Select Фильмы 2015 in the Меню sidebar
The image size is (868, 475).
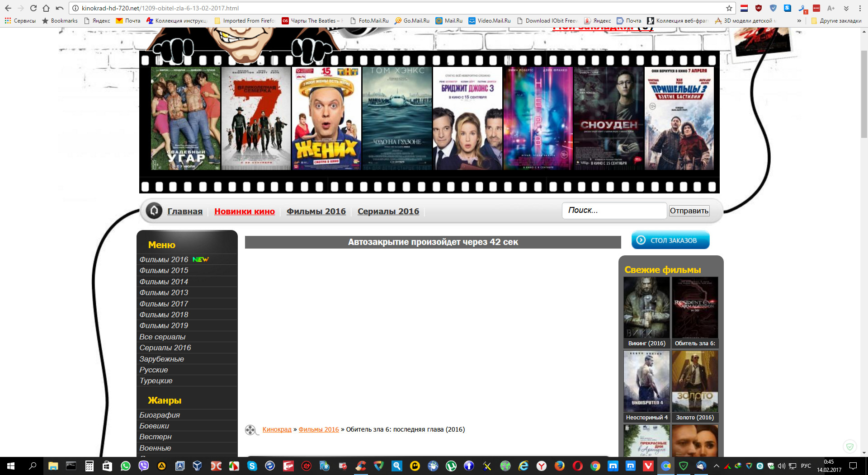[x=164, y=270]
